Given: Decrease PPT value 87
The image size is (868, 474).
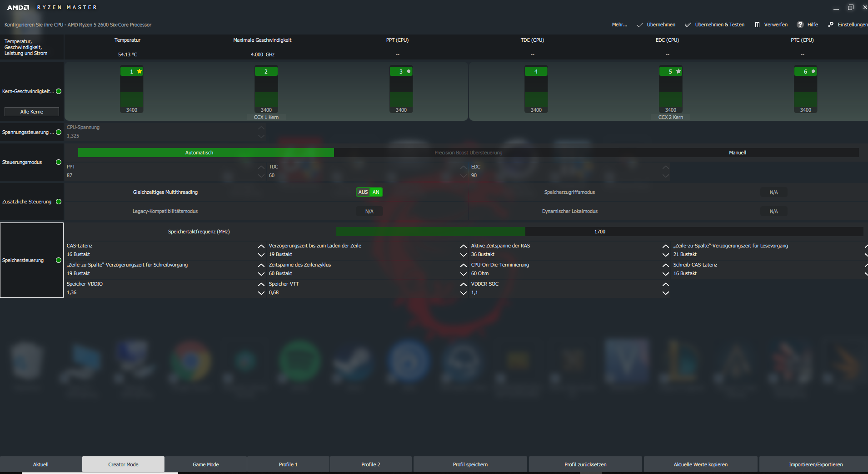Looking at the screenshot, I should coord(261,176).
